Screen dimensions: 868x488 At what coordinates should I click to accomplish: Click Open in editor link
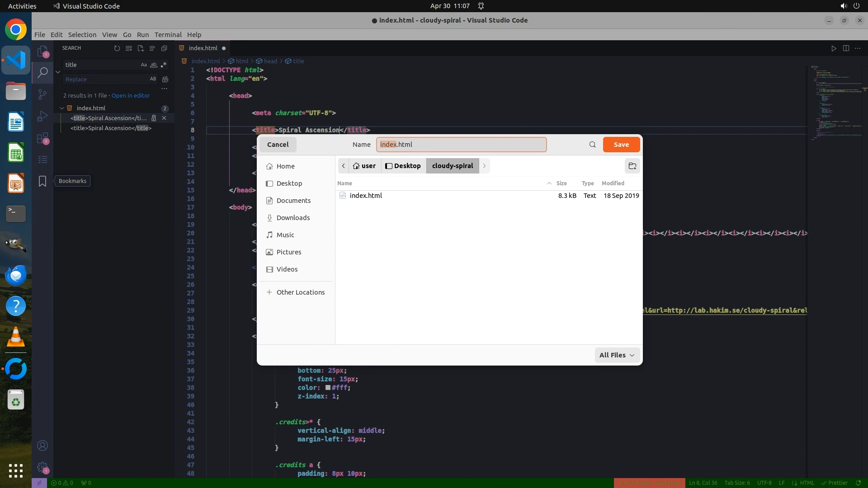131,95
